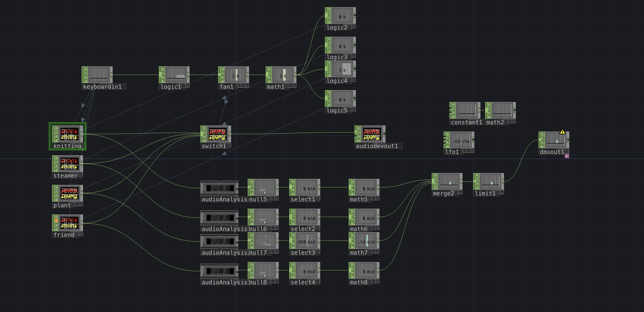Expand the plus button under limit1
Image resolution: width=644 pixels, height=312 pixels.
(x=502, y=192)
